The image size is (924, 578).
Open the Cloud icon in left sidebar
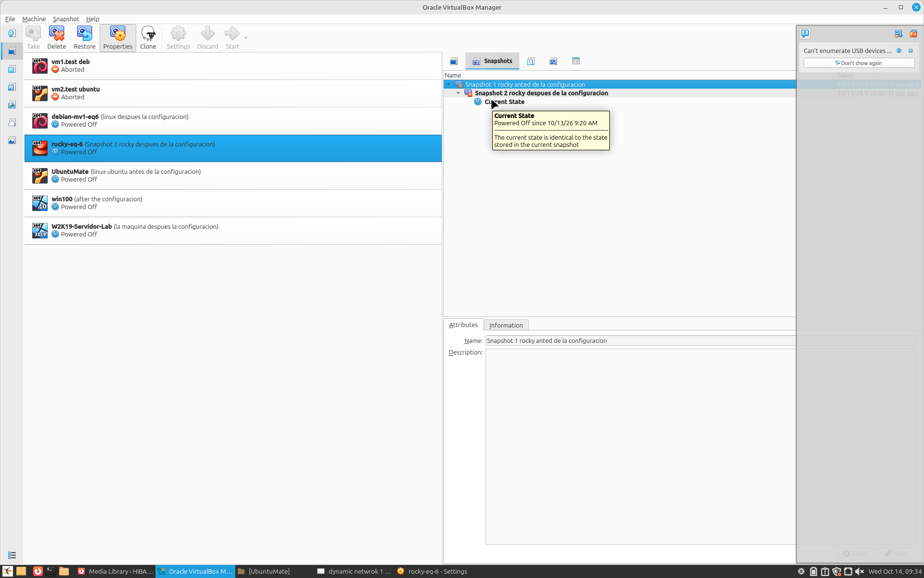tap(12, 122)
